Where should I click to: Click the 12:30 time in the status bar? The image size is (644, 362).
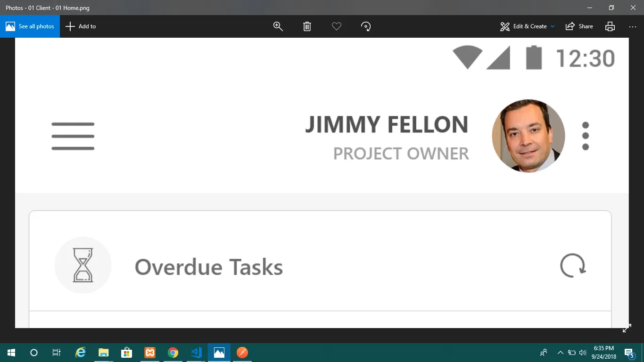(x=586, y=58)
